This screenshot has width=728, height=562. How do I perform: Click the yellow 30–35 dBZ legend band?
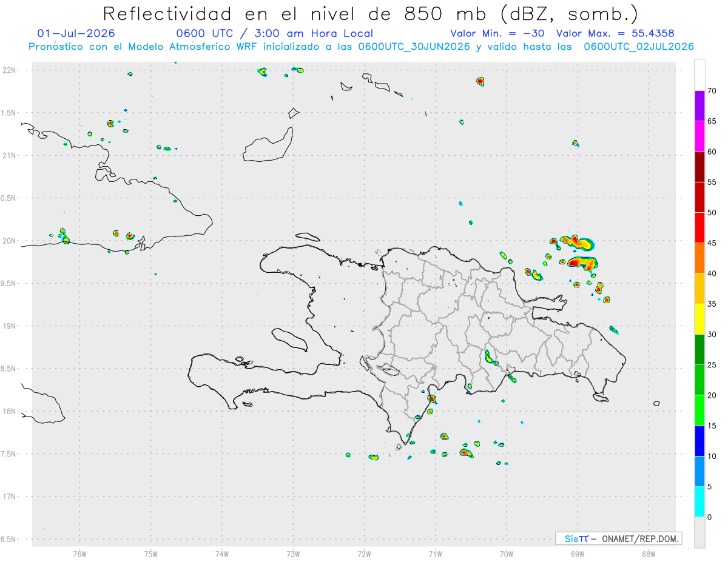coord(699,319)
